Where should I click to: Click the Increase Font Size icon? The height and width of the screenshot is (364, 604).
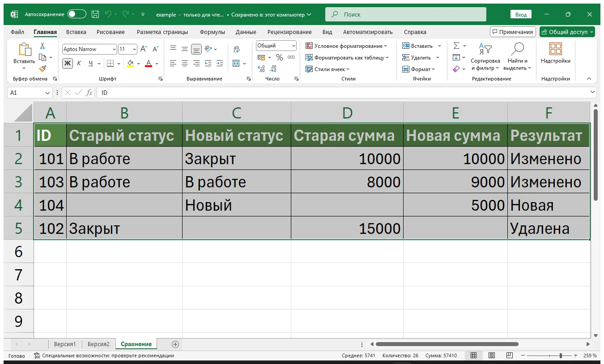click(x=144, y=49)
